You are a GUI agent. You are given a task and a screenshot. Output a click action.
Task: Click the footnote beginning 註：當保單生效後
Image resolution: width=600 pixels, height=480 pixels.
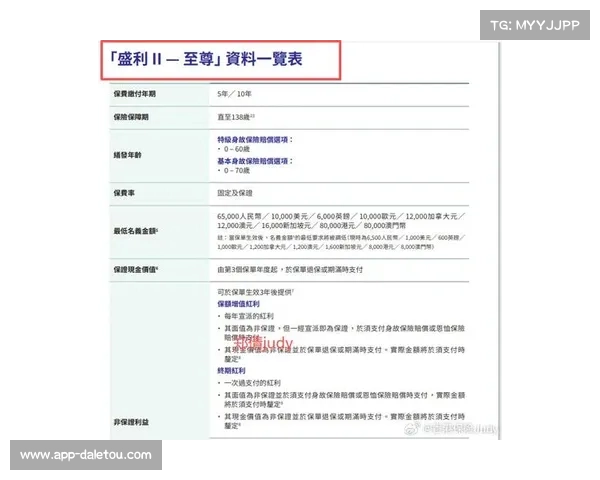(x=341, y=242)
